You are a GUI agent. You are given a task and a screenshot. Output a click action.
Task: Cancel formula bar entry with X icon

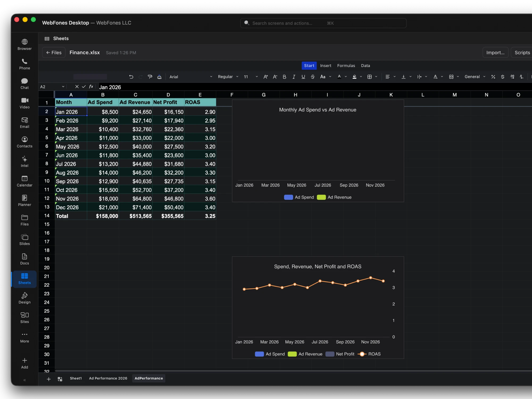[x=77, y=87]
